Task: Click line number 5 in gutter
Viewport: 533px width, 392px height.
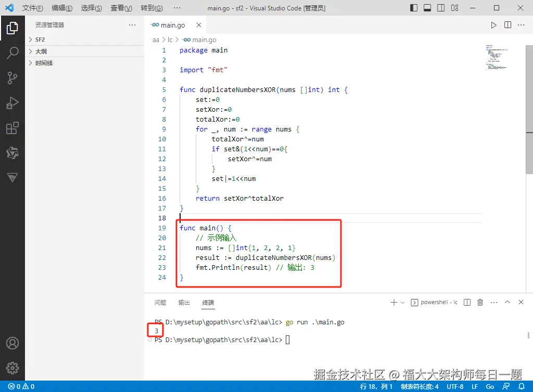Action: (x=164, y=90)
